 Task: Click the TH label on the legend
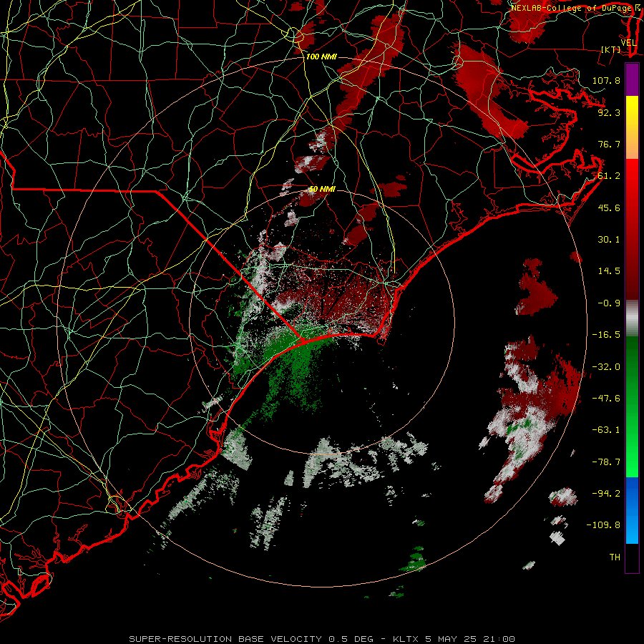[615, 557]
